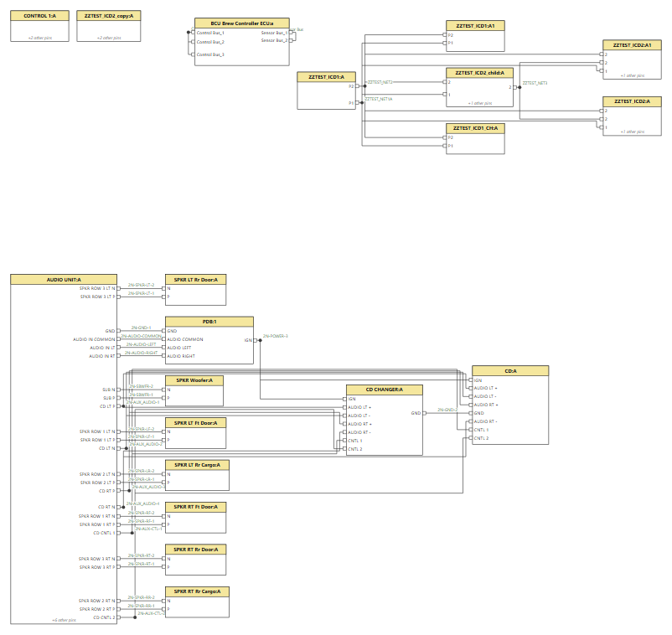
Task: Click the ZZTEST_NET3 net label
Action: [535, 83]
